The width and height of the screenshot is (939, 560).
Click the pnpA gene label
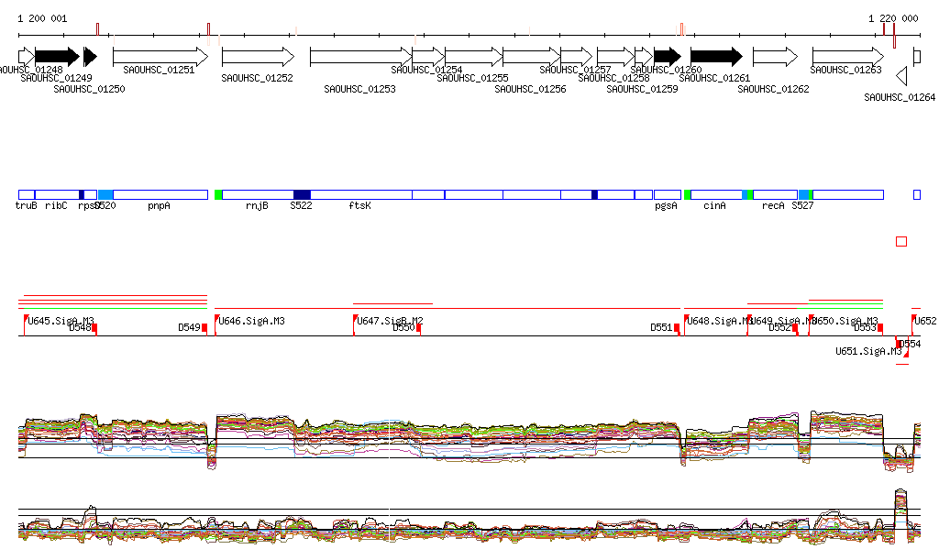[x=159, y=207]
